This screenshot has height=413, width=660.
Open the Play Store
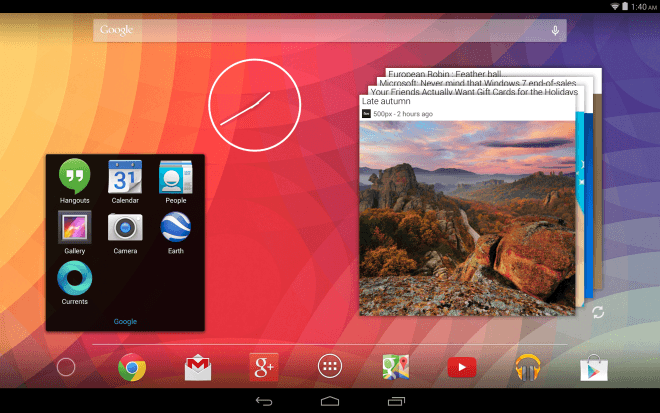pos(593,368)
